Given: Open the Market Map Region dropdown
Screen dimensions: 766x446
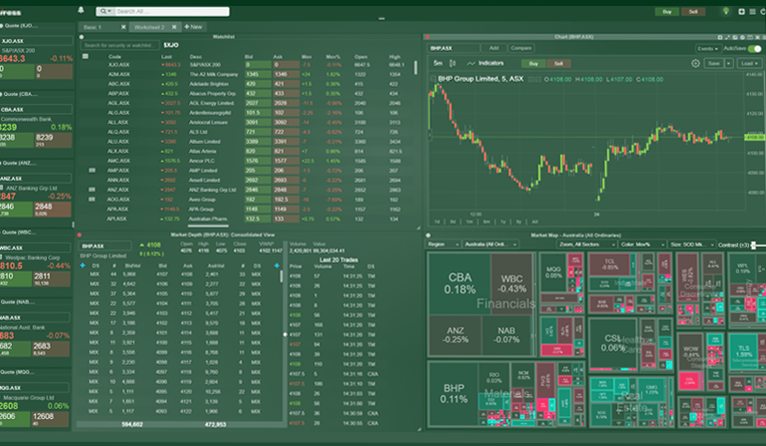Looking at the screenshot, I should [443, 244].
